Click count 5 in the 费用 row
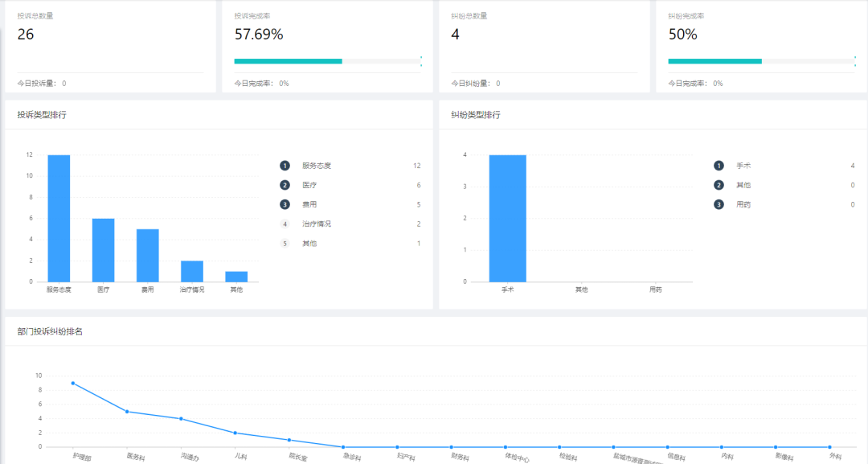 (x=419, y=204)
